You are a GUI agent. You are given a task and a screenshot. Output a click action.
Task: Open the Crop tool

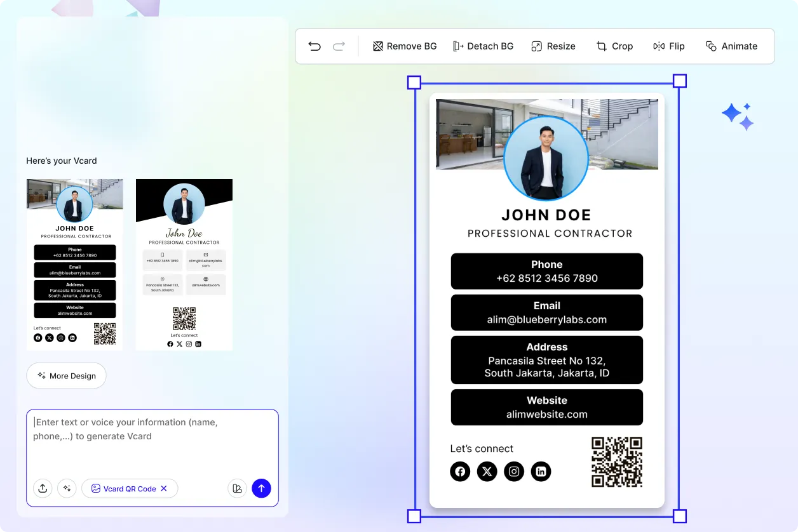[x=614, y=46]
